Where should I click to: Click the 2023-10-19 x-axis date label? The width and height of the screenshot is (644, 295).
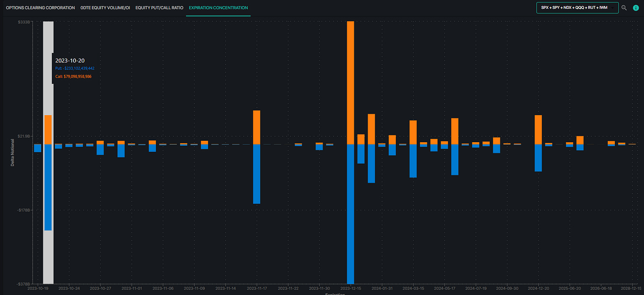37,288
